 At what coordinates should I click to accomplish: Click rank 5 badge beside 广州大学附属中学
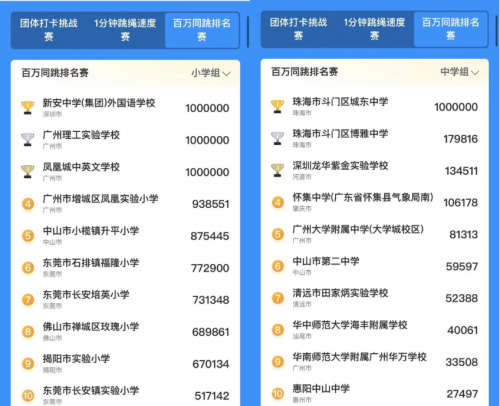point(278,234)
